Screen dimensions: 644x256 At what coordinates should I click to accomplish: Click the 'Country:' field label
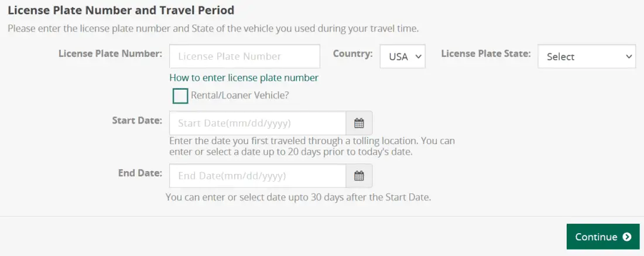click(352, 53)
